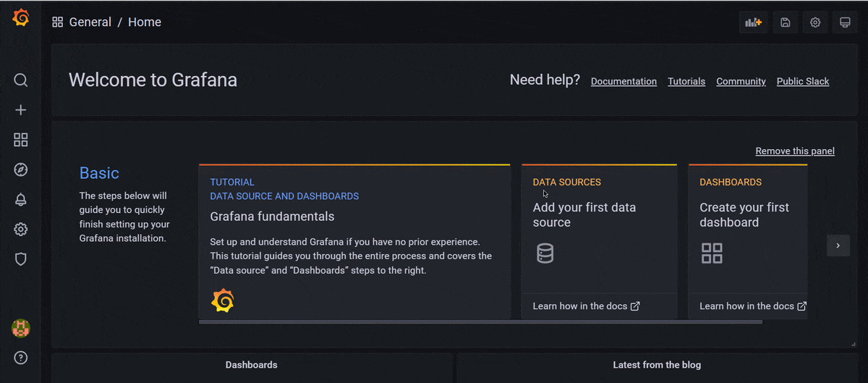Click the database icon in Data Sources card
Screen dimensions: 868x383
point(545,253)
